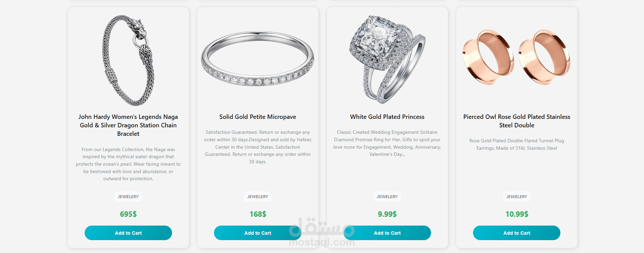Open the rose gold tunnel plugs image
This screenshot has width=644, height=253.
tap(517, 57)
